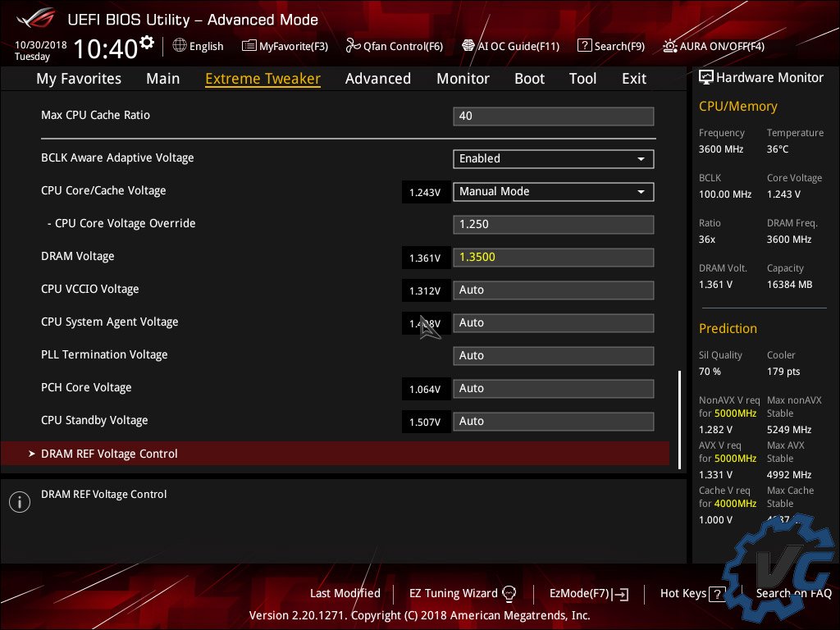The width and height of the screenshot is (840, 630).
Task: Click the English language globe icon
Action: [180, 46]
